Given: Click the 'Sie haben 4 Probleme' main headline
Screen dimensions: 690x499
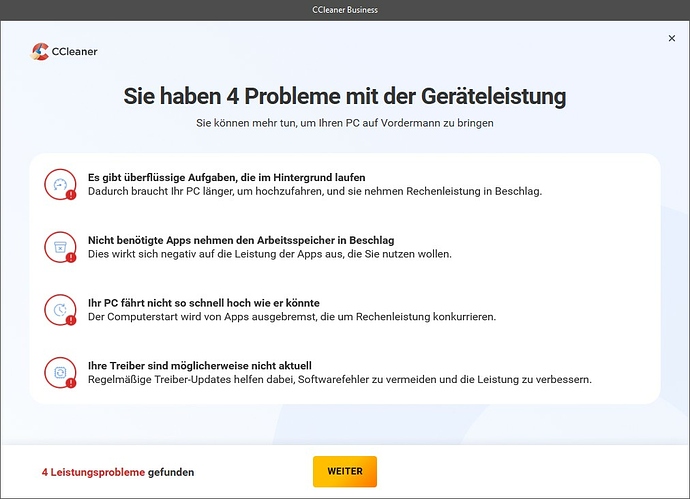Looking at the screenshot, I should 345,96.
